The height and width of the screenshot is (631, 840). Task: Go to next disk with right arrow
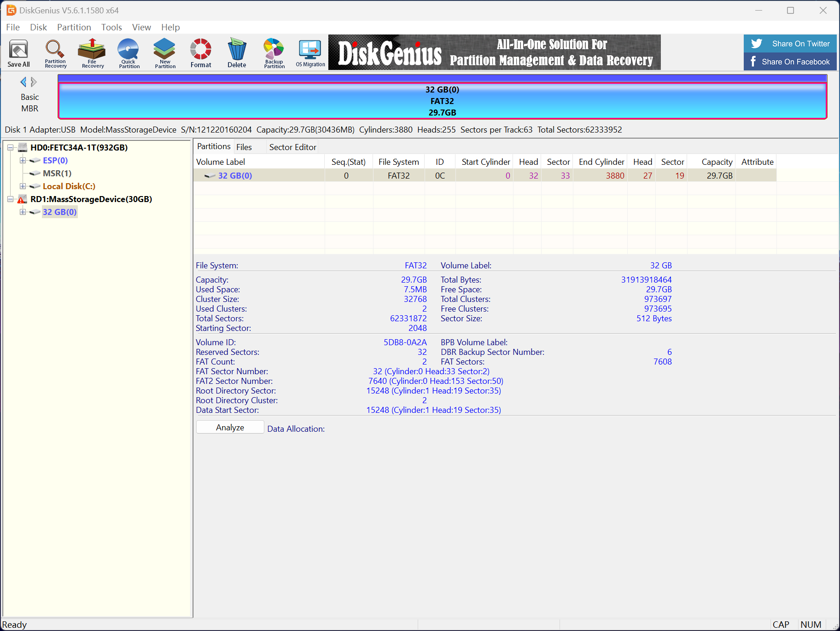point(34,82)
